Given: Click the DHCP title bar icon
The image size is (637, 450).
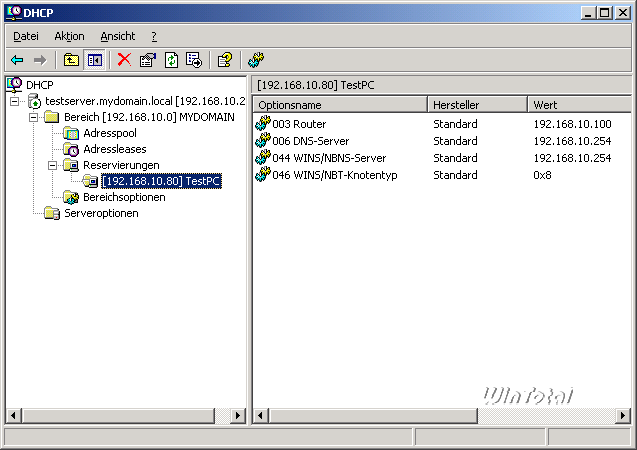Looking at the screenshot, I should (x=13, y=12).
